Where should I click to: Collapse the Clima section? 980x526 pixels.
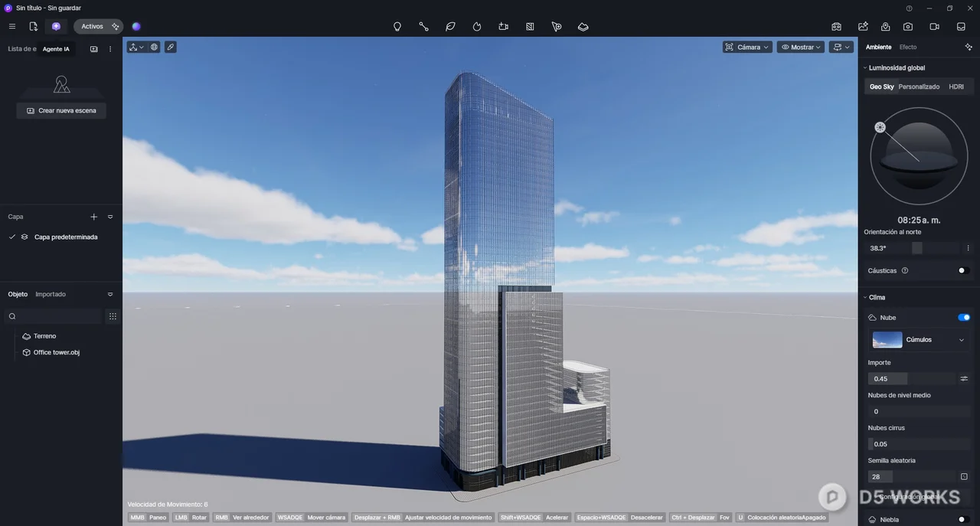[x=865, y=297]
